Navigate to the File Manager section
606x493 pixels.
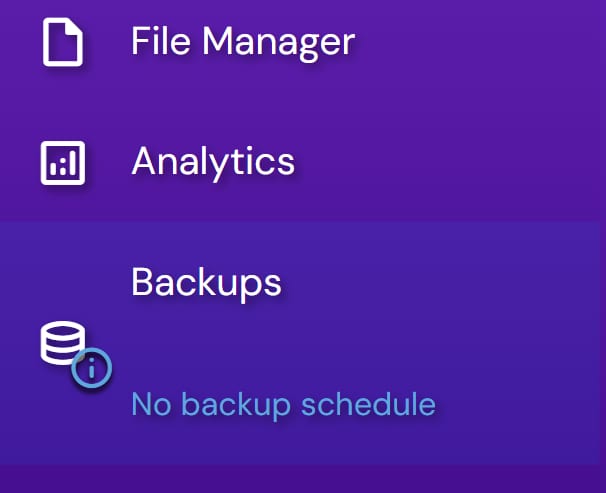point(242,42)
